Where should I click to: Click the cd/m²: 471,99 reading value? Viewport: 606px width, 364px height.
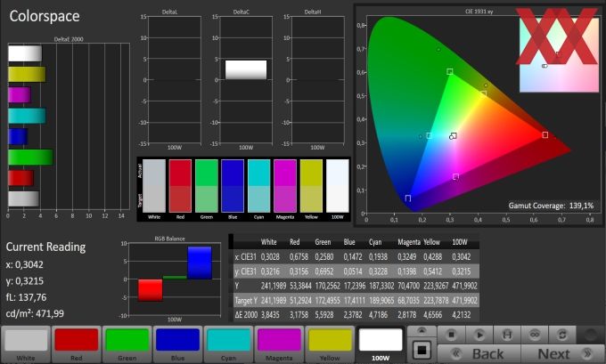click(35, 313)
